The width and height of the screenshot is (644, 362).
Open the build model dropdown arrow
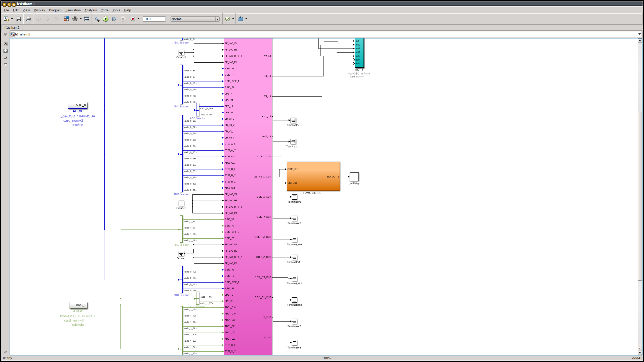[x=246, y=19]
